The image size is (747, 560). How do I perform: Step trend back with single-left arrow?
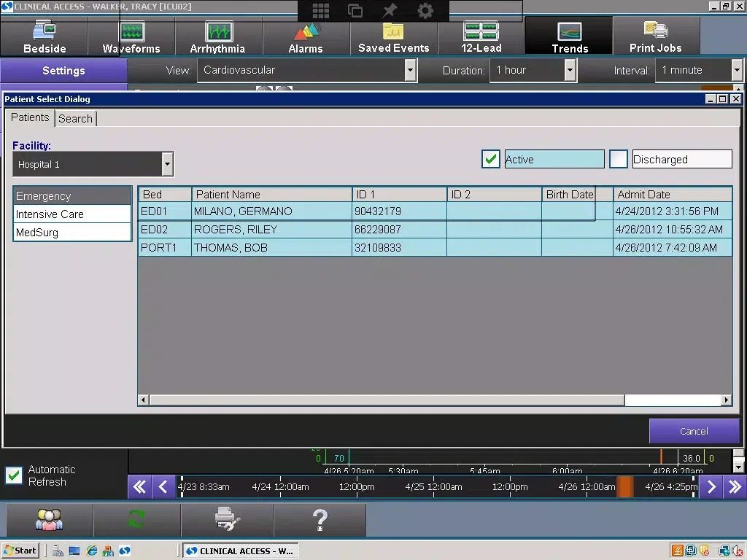click(163, 486)
